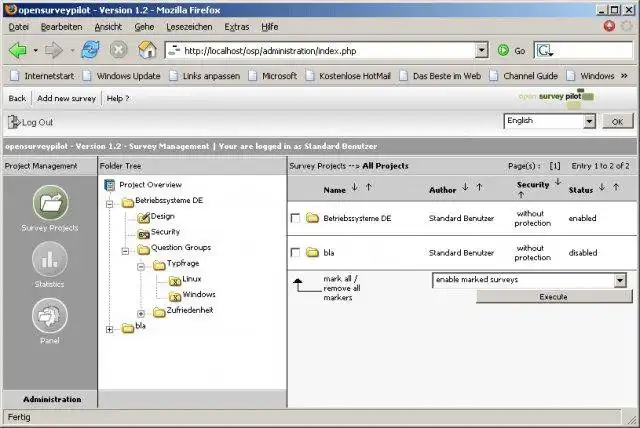Go to page [1] of the survey list
The width and height of the screenshot is (640, 428).
tap(555, 166)
